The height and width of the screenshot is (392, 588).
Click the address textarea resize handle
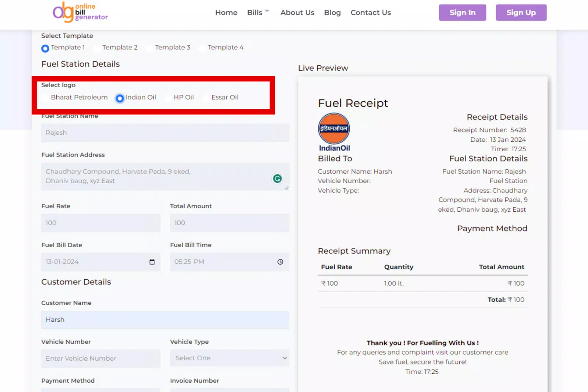[x=287, y=188]
